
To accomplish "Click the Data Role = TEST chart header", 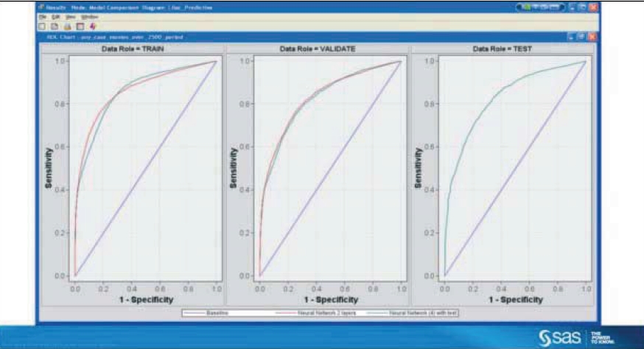I will (501, 48).
